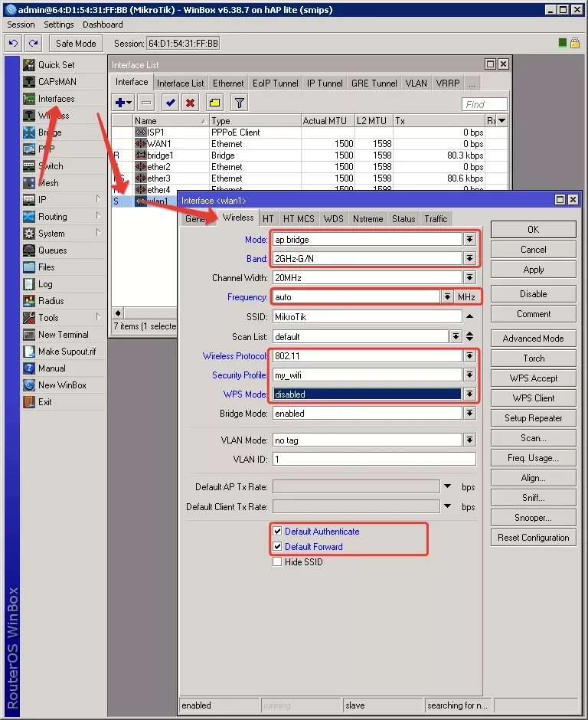Switch to the Status tab

point(403,219)
